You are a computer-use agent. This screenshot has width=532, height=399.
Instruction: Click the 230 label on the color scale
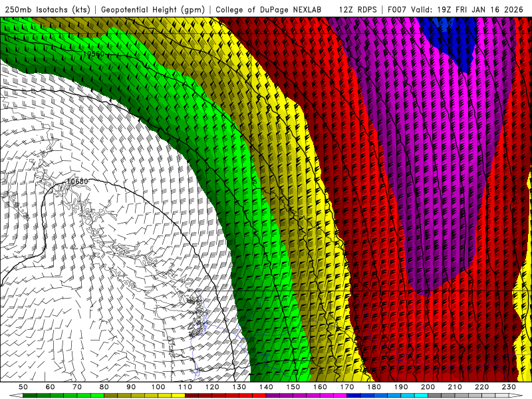509,387
